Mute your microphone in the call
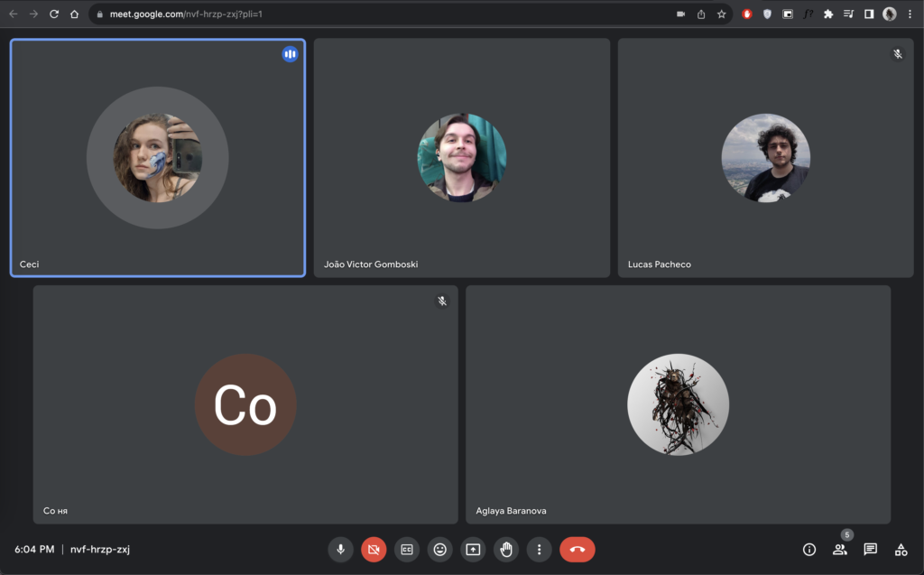924x575 pixels. (x=340, y=549)
